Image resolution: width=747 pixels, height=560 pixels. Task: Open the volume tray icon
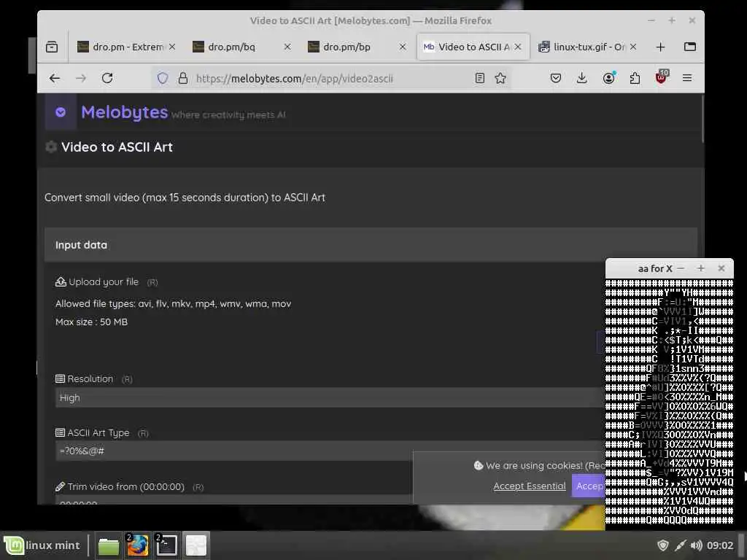pos(696,545)
